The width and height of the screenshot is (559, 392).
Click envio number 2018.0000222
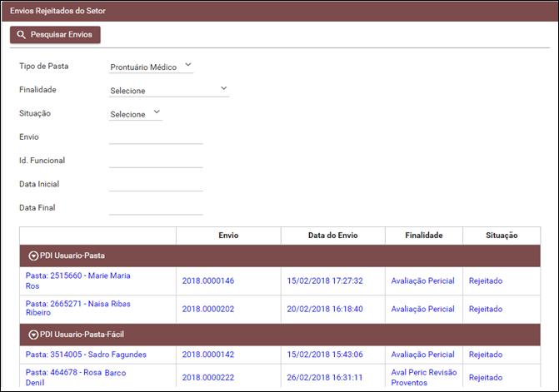click(x=208, y=378)
